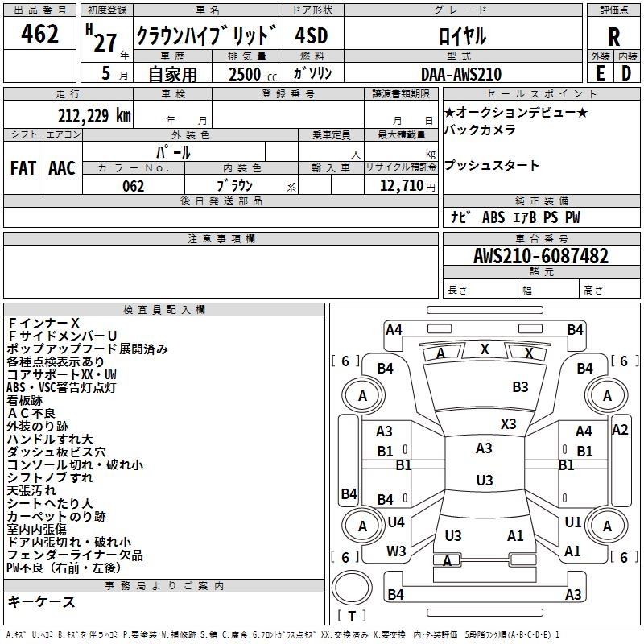Click the chassis number AWS210-6087482
644x644 pixels.
tap(541, 256)
